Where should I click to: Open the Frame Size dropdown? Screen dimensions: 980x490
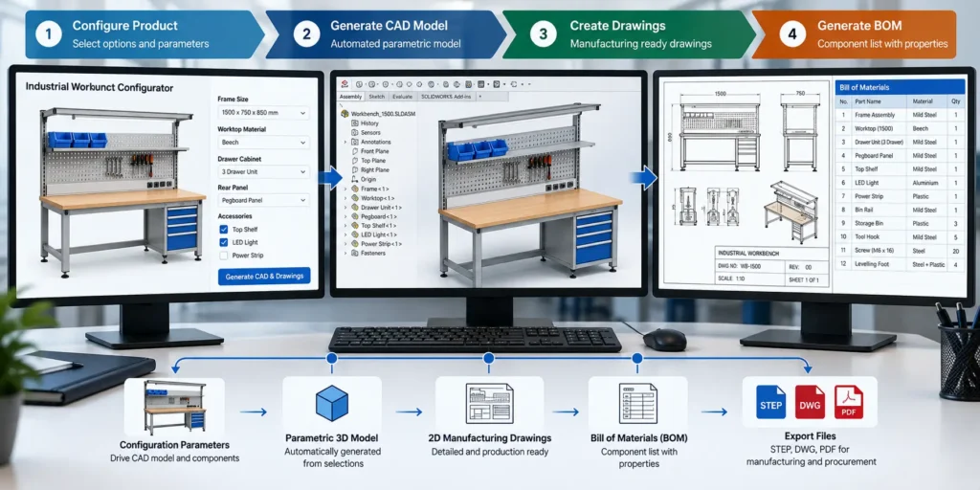click(264, 113)
